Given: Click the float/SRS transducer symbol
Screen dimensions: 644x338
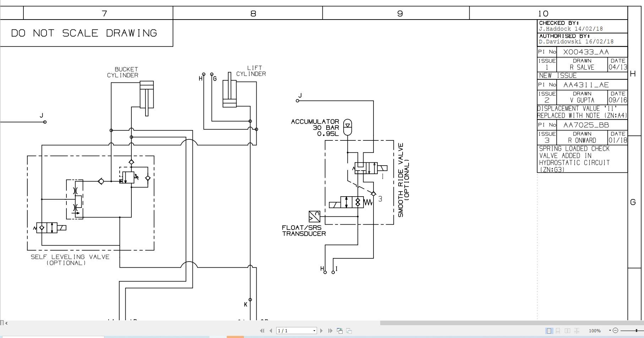Looking at the screenshot, I should pos(315,216).
